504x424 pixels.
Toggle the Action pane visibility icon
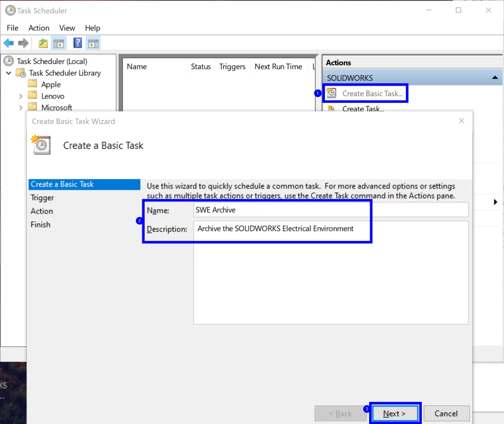pyautogui.click(x=93, y=43)
